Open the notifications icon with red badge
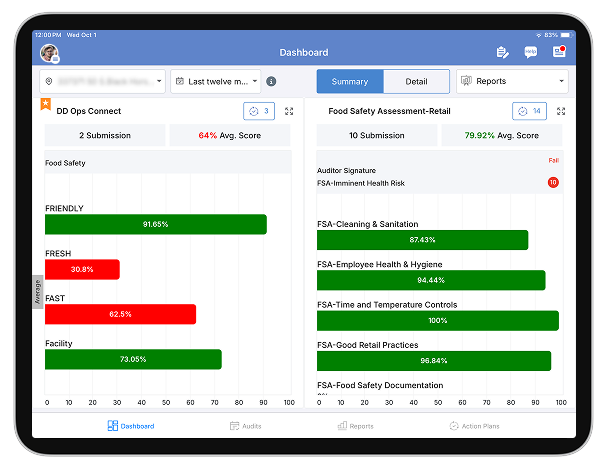607x470 pixels. [558, 52]
